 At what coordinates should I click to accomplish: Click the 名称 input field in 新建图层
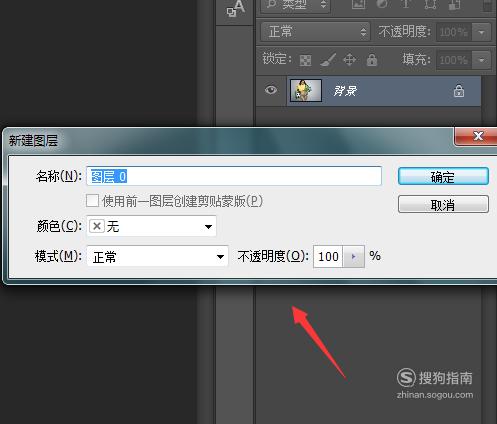[x=234, y=176]
